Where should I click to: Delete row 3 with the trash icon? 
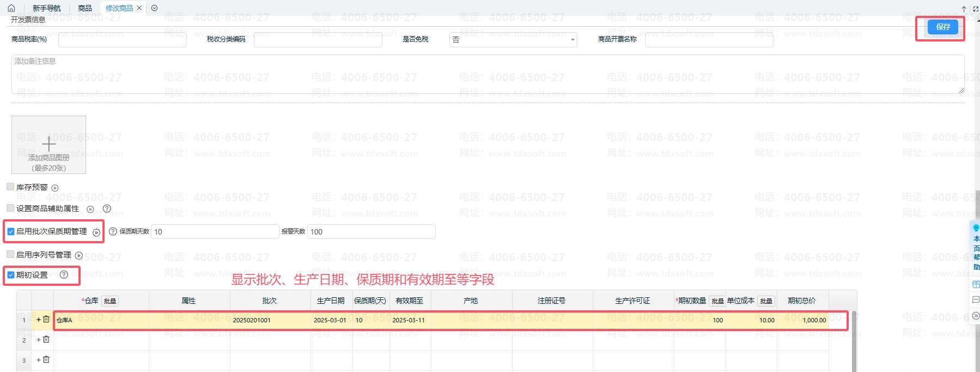46,359
